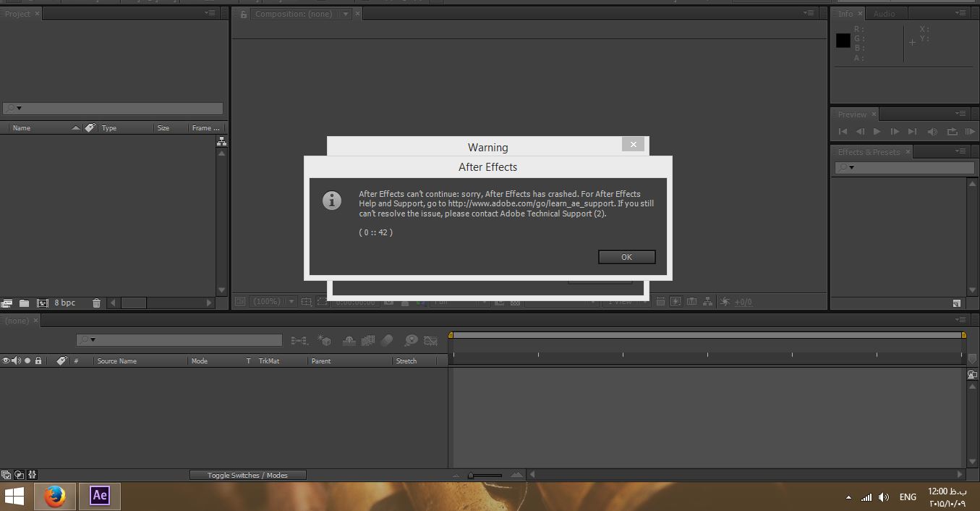980x511 pixels.
Task: Click the Effects & Presets search field
Action: [905, 168]
